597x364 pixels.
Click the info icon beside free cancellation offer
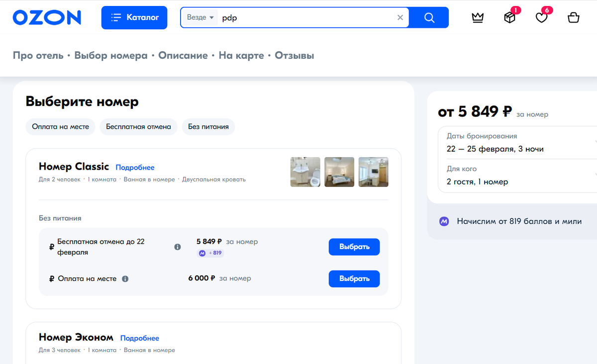click(x=177, y=247)
